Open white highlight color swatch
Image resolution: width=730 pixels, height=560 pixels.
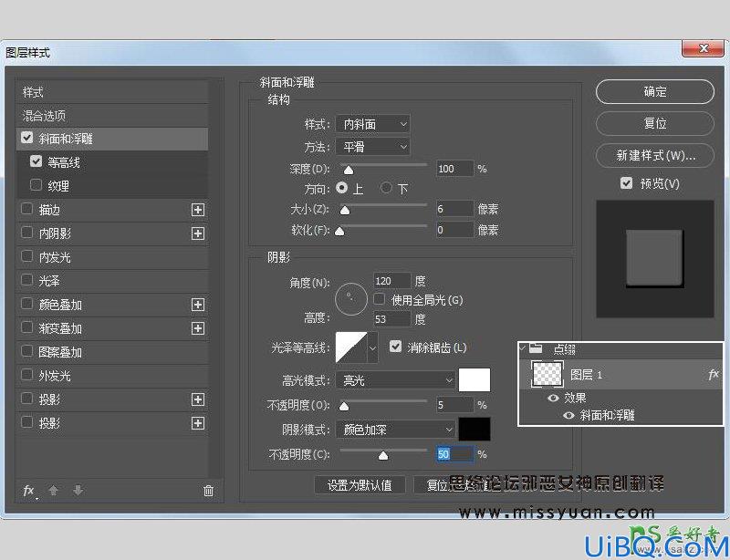coord(474,379)
